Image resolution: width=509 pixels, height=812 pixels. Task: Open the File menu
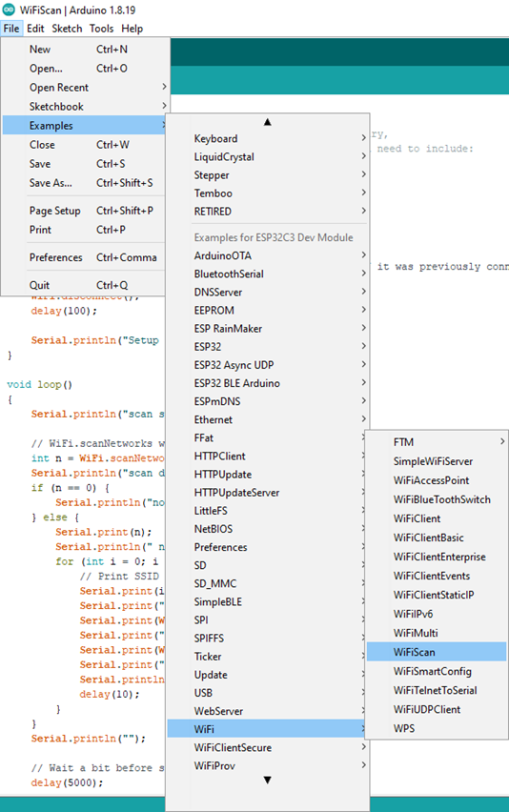pos(11,29)
